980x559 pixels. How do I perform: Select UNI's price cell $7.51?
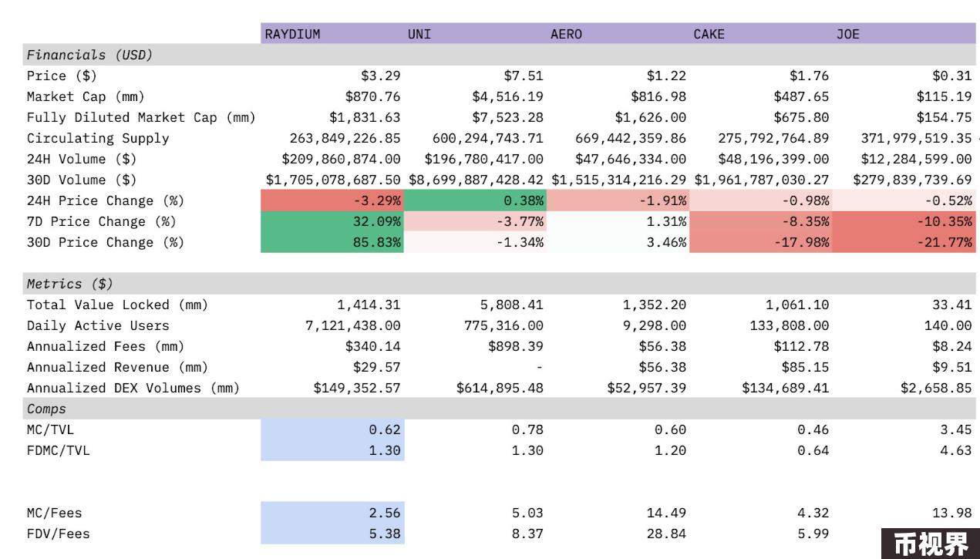pyautogui.click(x=524, y=76)
